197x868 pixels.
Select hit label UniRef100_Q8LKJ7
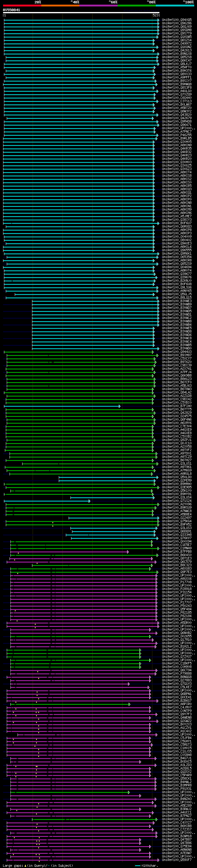point(177,64)
